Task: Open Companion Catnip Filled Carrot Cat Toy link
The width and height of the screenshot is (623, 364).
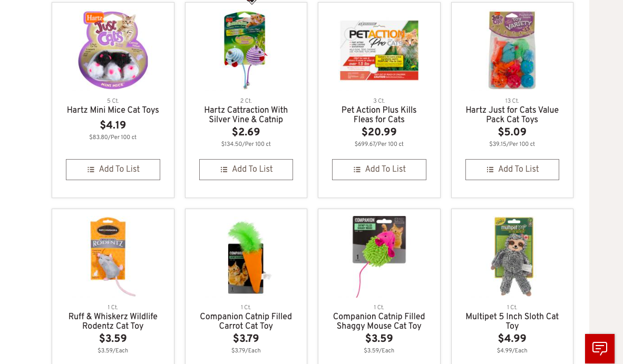Action: point(246,321)
